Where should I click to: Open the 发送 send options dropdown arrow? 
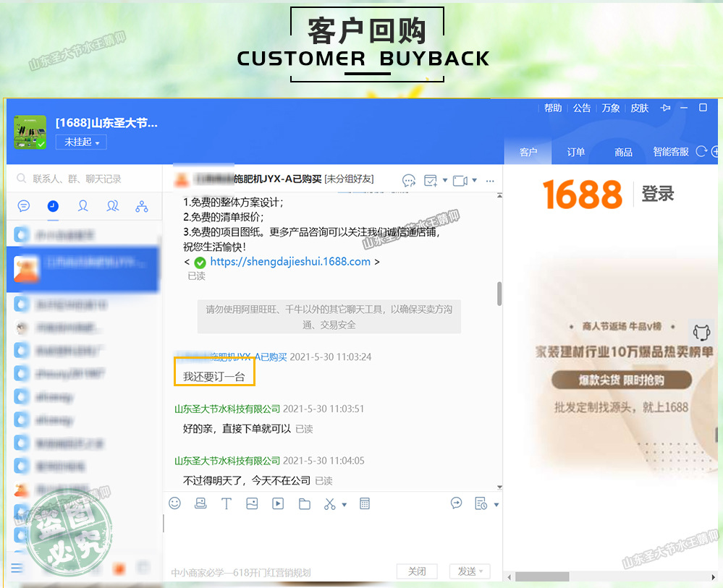[x=481, y=571]
